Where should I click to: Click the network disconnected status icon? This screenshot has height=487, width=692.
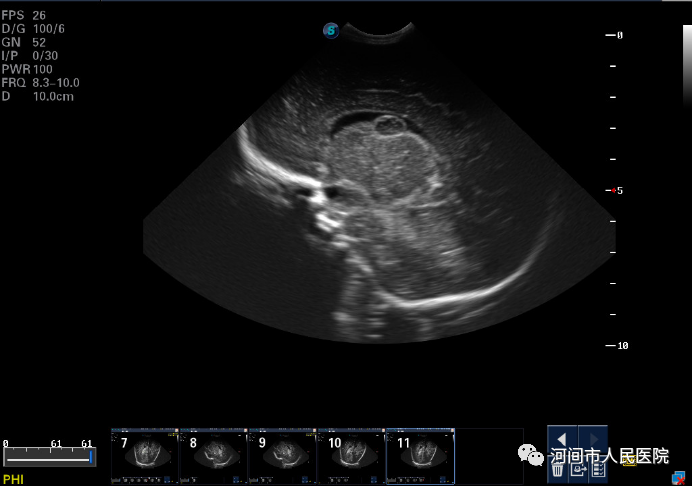679,479
